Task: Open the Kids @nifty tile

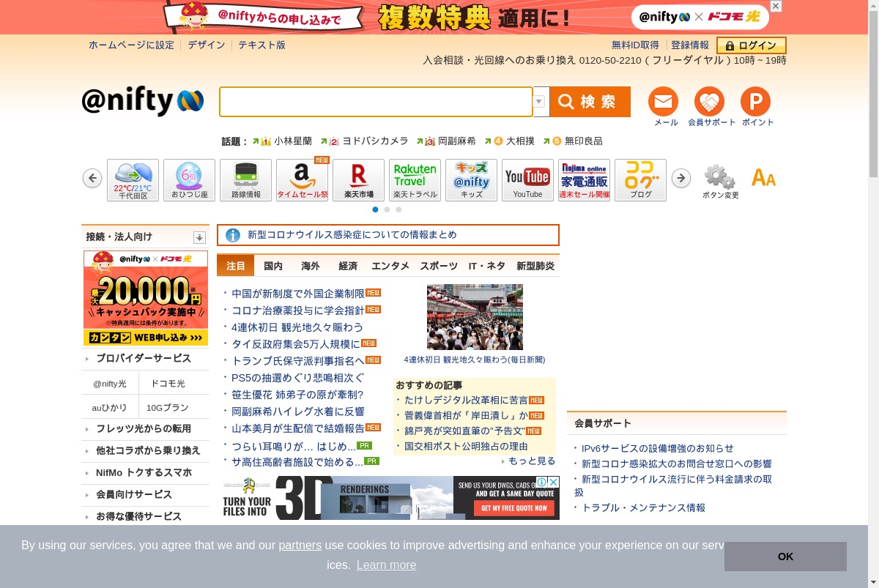Action: click(471, 180)
